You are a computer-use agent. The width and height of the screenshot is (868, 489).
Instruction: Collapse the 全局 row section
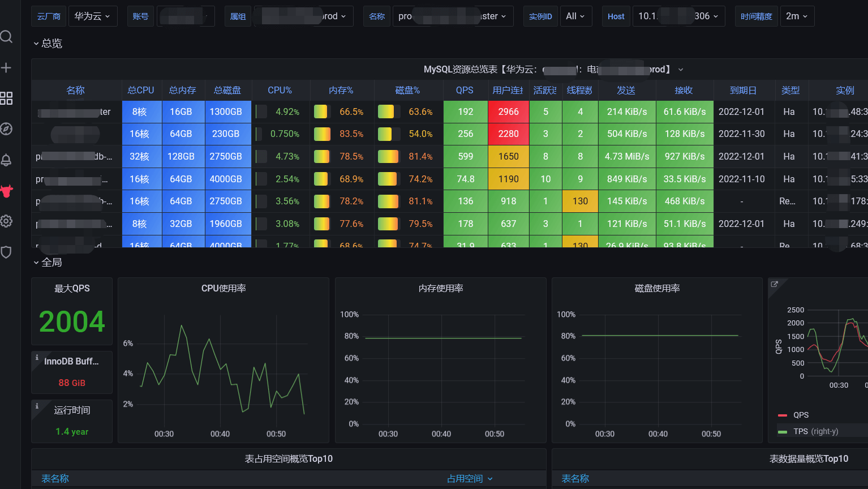48,263
